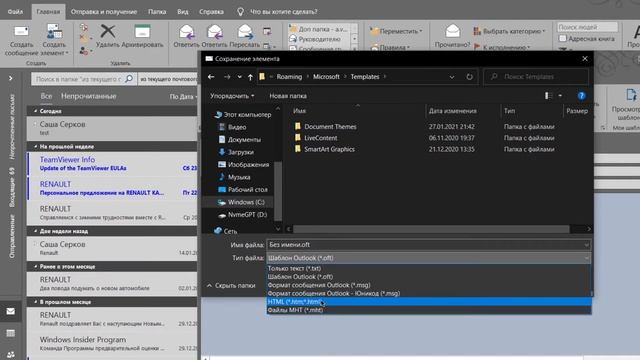The width and height of the screenshot is (640, 360).
Task: Click the Прочитано? envelope icon
Action: point(452,31)
